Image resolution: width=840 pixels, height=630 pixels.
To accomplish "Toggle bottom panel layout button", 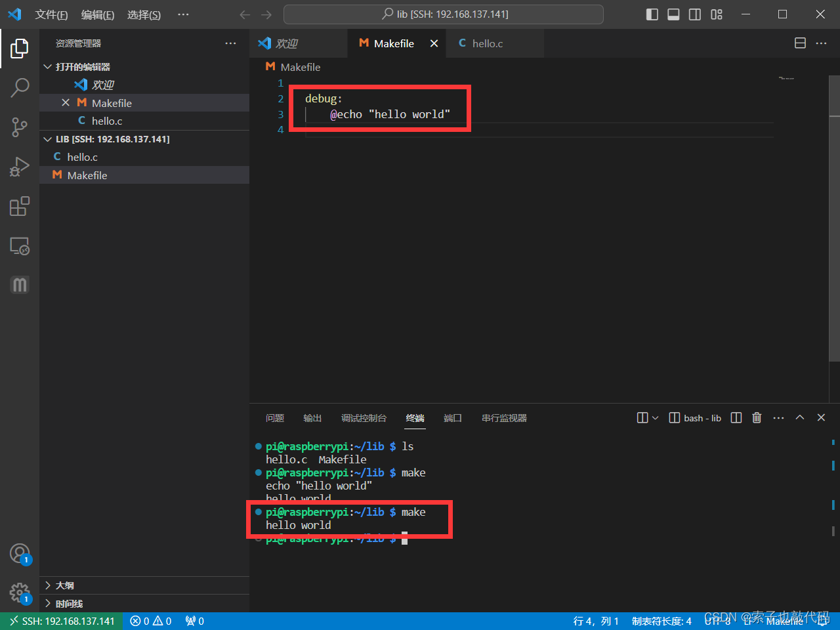I will tap(673, 14).
